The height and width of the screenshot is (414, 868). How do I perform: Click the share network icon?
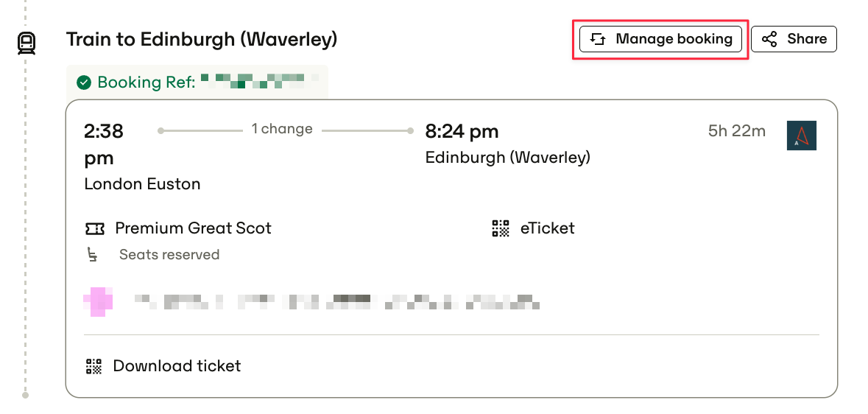pos(769,39)
